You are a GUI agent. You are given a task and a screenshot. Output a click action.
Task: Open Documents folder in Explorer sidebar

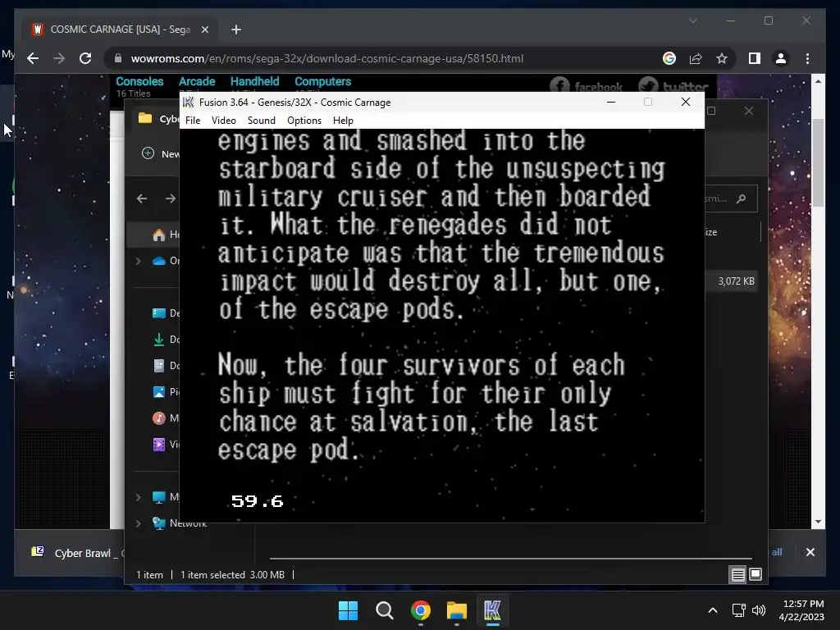[x=166, y=366]
